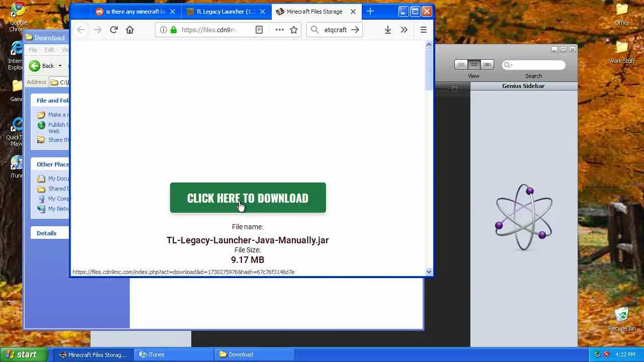
Task: Collapse the File and Folder Tasks header
Action: coord(50,100)
